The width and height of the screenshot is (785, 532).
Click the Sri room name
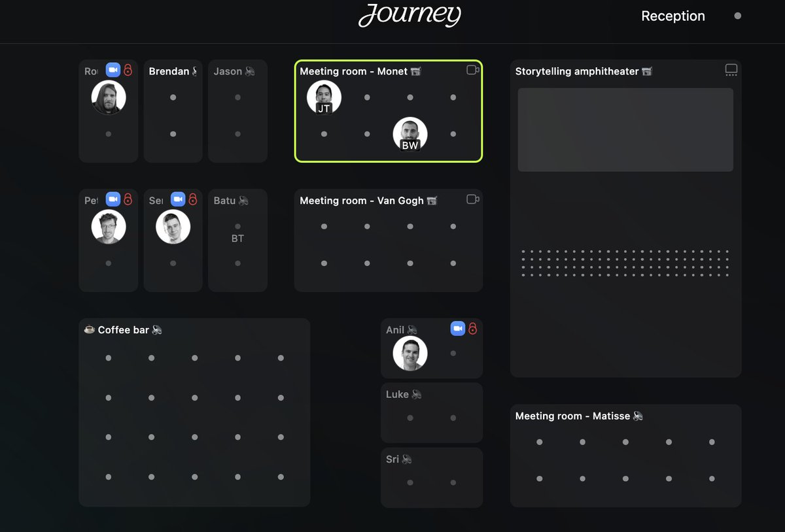click(x=392, y=459)
